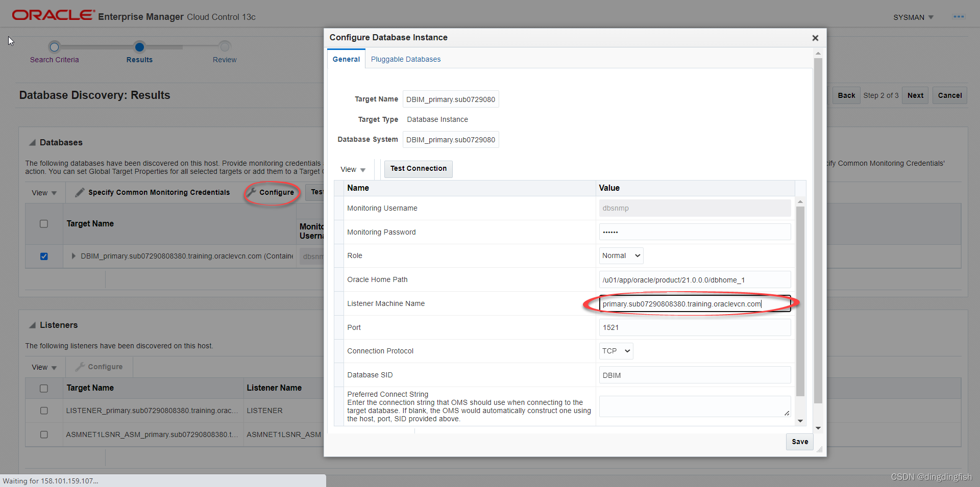
Task: Click the Monitoring Password field
Action: (x=695, y=232)
